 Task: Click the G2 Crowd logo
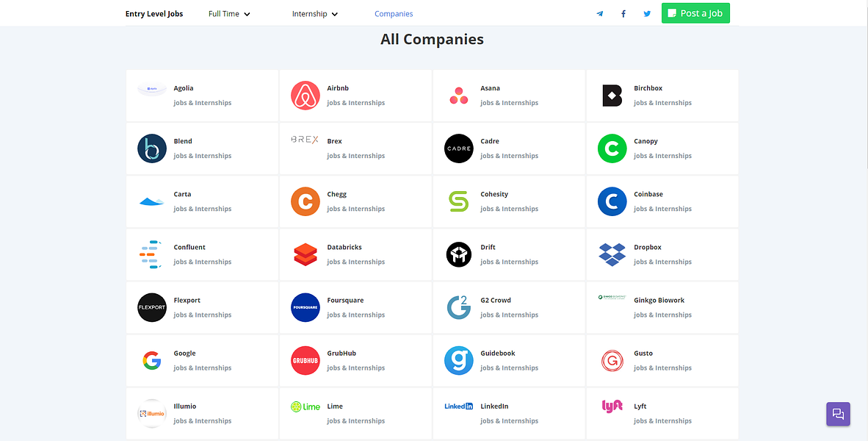[458, 307]
